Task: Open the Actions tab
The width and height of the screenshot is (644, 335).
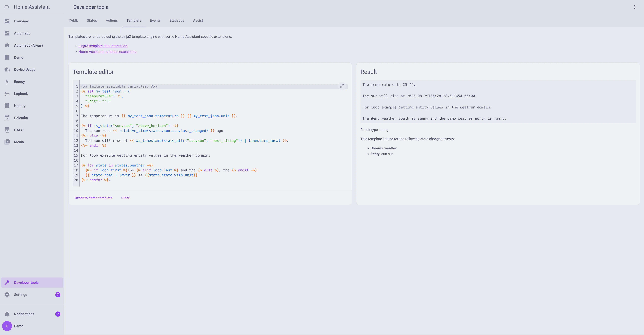Action: [111, 21]
